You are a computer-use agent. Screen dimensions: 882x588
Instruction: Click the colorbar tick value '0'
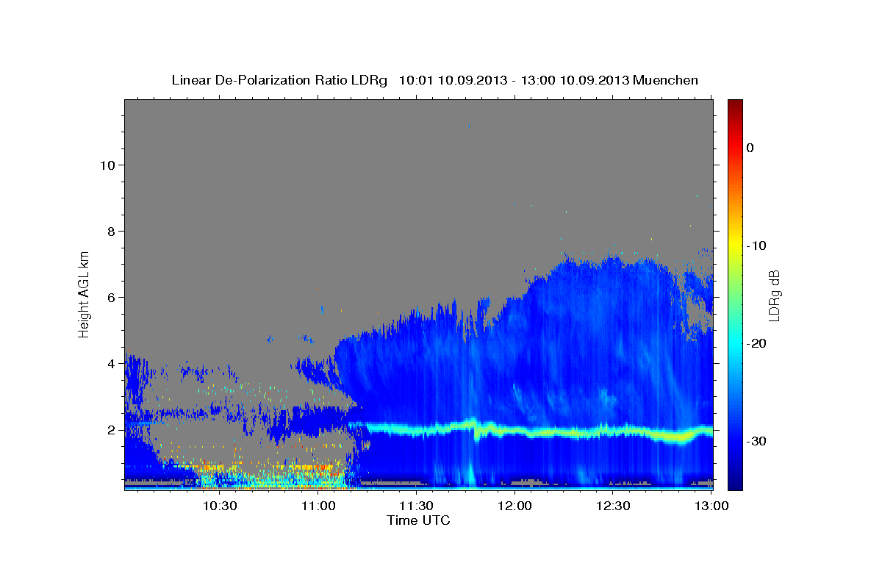[750, 148]
